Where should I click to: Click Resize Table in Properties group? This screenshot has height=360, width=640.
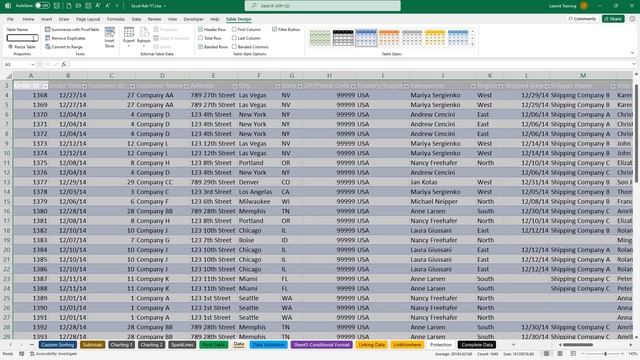click(22, 47)
